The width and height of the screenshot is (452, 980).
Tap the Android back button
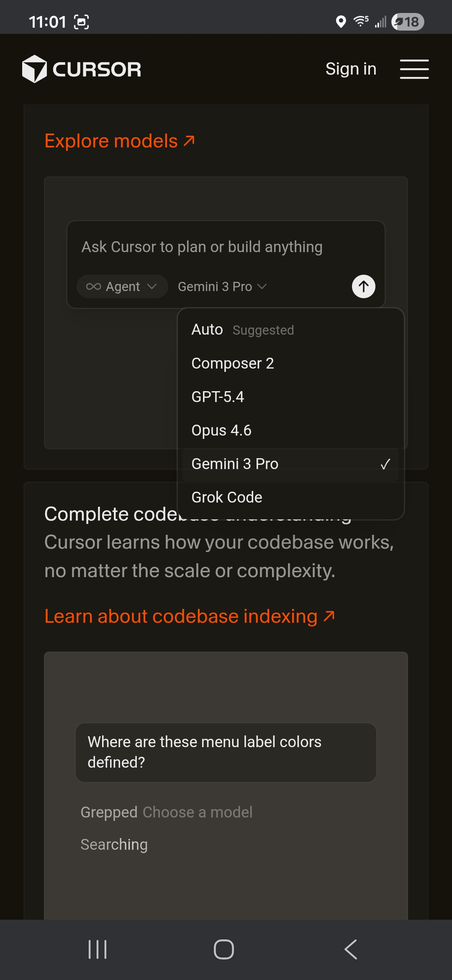tap(351, 949)
